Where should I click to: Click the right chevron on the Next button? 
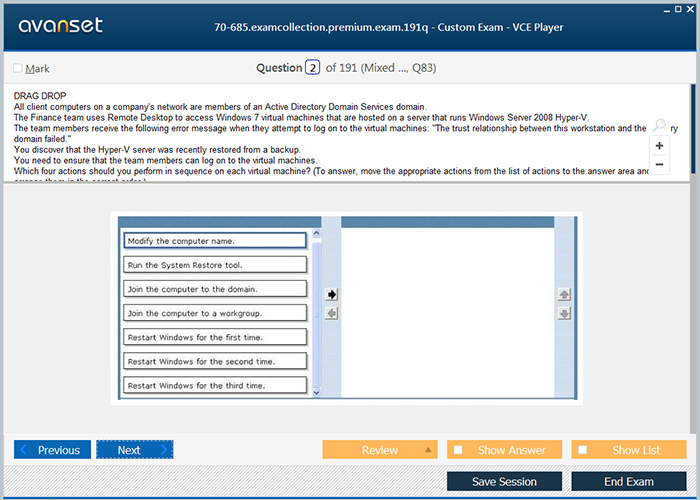(x=164, y=450)
